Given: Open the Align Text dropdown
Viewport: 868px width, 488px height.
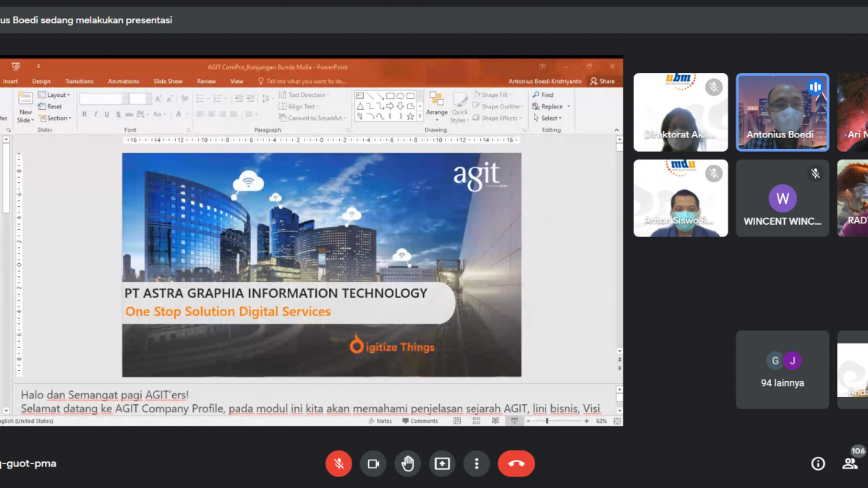Looking at the screenshot, I should point(298,106).
